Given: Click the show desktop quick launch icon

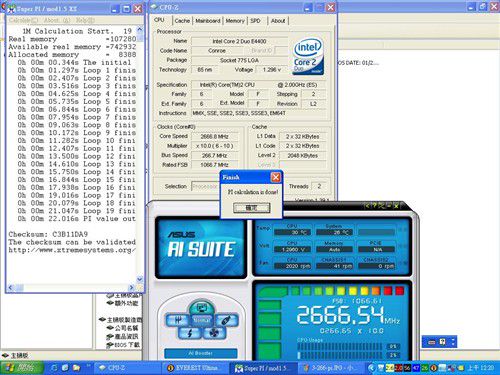Looking at the screenshot, I should (65, 368).
